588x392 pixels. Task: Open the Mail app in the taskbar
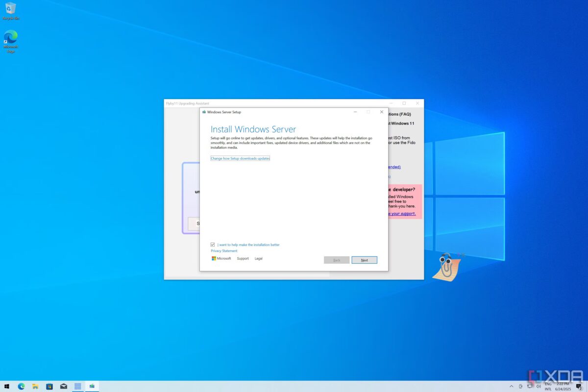point(64,386)
